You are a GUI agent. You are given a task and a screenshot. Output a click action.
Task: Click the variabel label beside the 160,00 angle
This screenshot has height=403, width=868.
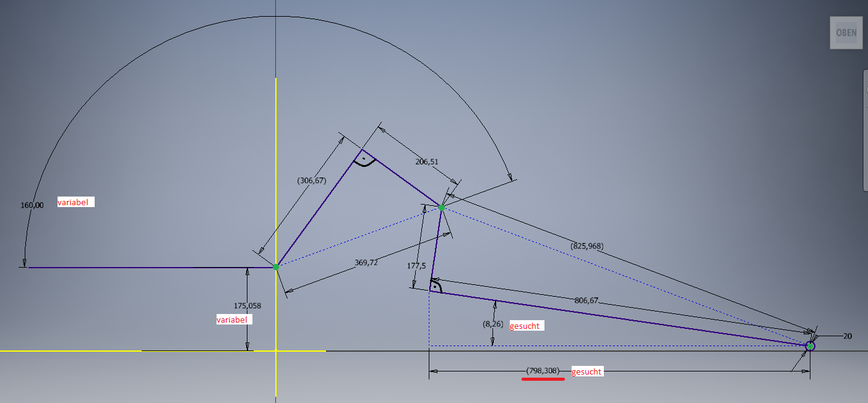coord(75,202)
